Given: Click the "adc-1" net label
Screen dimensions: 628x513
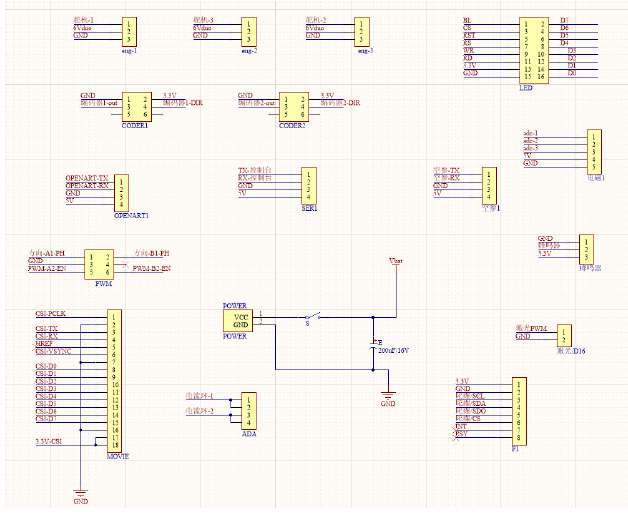Looking at the screenshot, I should (531, 133).
